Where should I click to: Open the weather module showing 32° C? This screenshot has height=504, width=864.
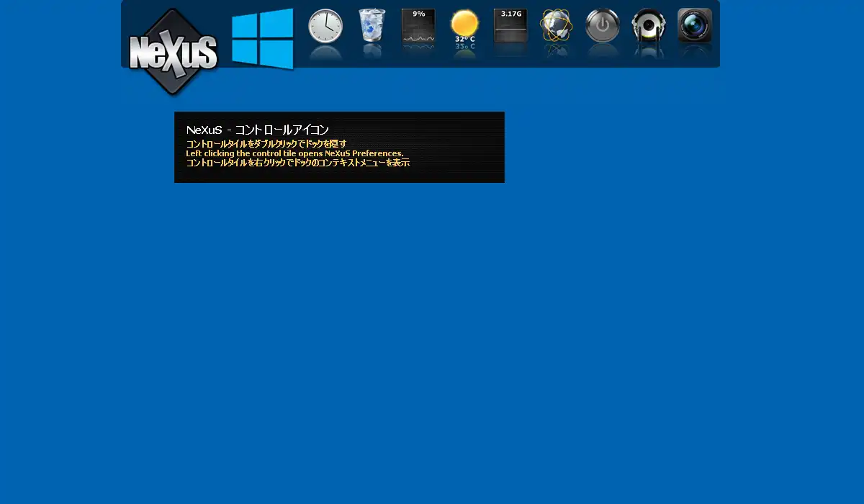point(464,27)
